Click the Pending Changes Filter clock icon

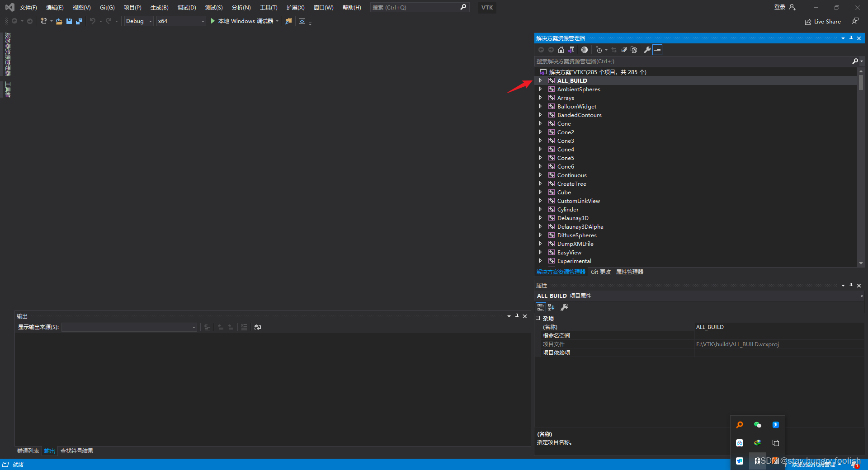599,50
